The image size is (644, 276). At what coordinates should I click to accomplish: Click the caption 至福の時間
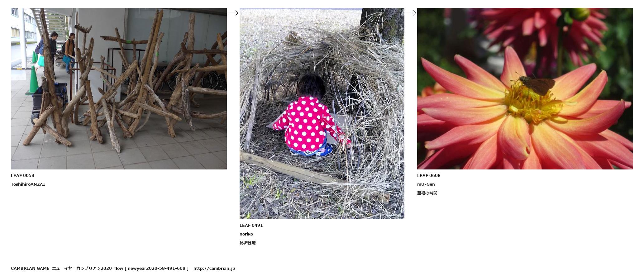[x=427, y=193]
